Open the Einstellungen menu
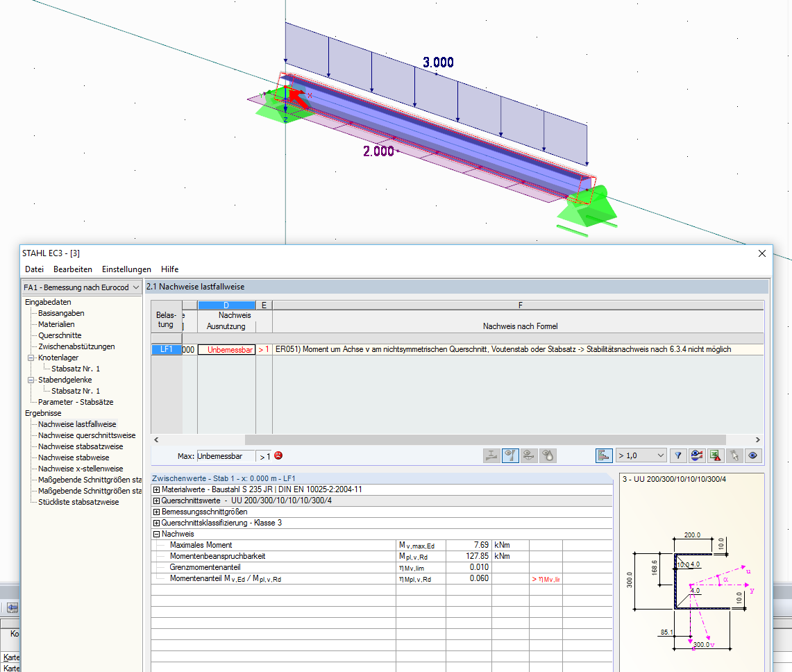792x672 pixels. pyautogui.click(x=126, y=269)
